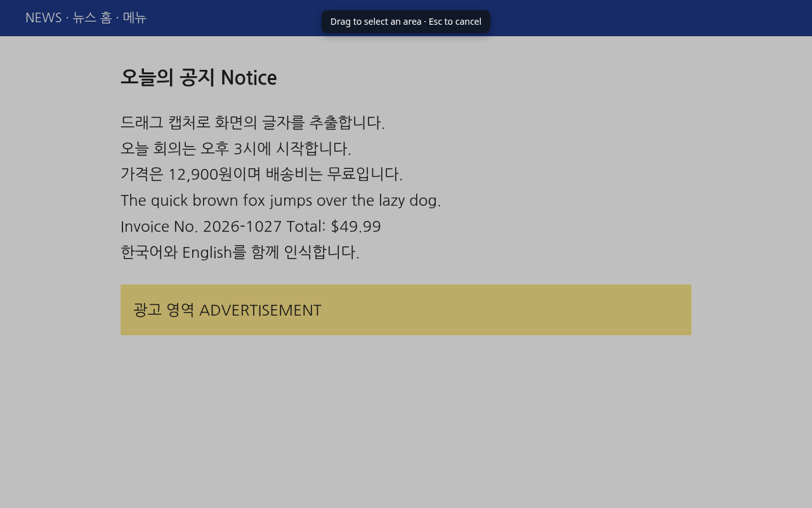Click the Drag to select an area tooltip
This screenshot has height=508, width=812.
click(406, 22)
